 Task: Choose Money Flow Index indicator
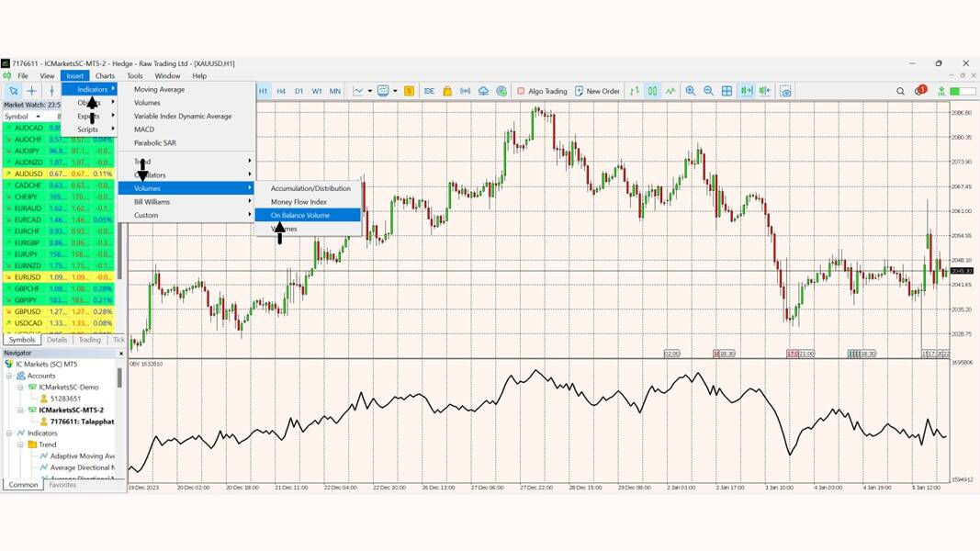299,202
